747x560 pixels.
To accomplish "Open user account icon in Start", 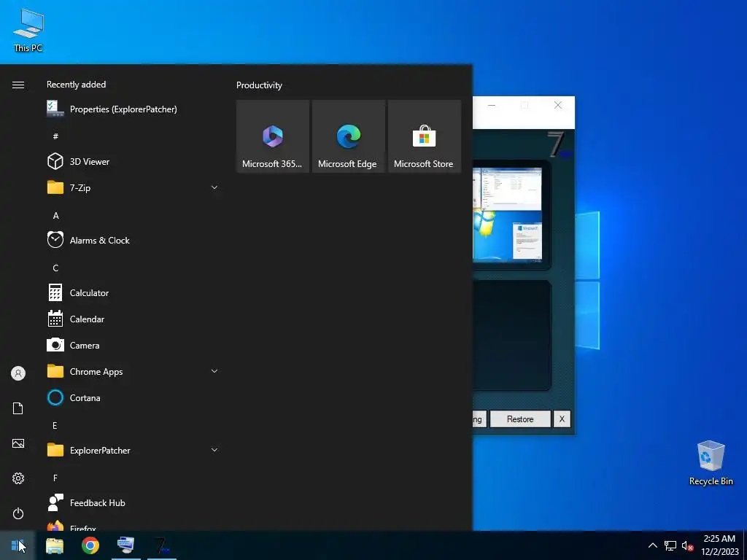I will click(x=18, y=373).
